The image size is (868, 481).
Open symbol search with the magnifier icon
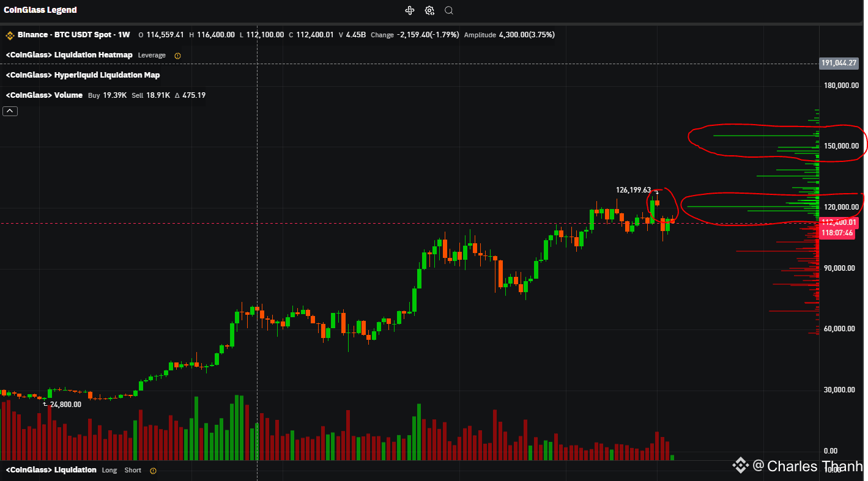pyautogui.click(x=449, y=10)
